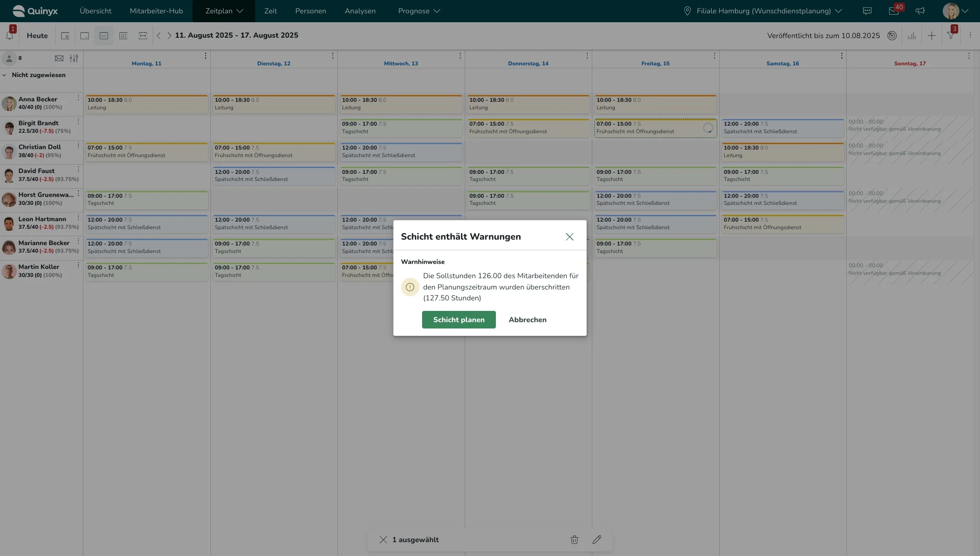Switch to the monthly view icon
This screenshot has height=556, width=980.
(123, 36)
